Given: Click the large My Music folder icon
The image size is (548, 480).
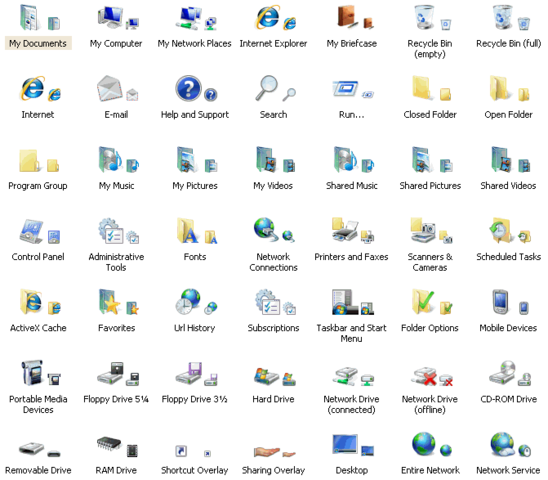Looking at the screenshot, I should 110,159.
